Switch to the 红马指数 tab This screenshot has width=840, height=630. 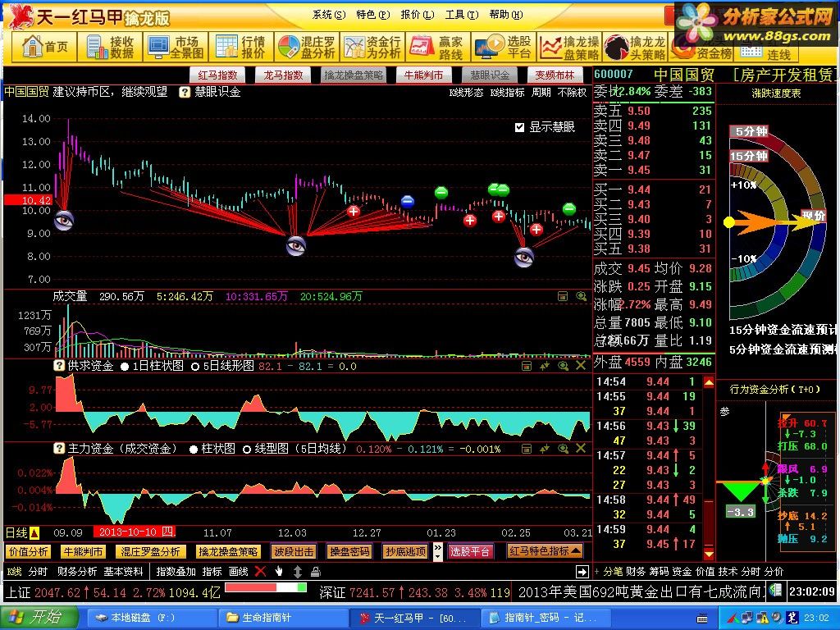click(x=217, y=75)
